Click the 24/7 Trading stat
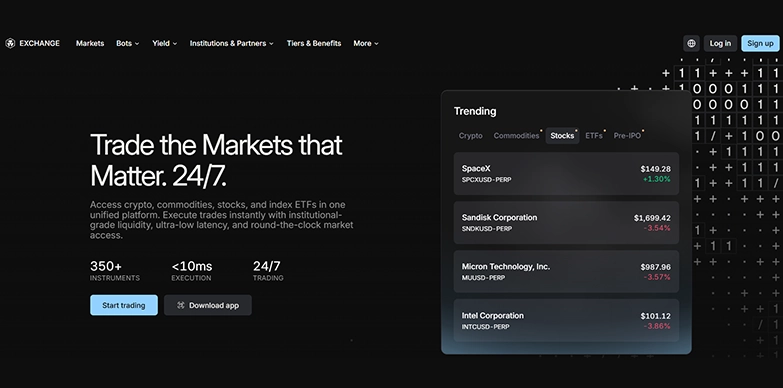Image resolution: width=783 pixels, height=388 pixels. [268, 271]
